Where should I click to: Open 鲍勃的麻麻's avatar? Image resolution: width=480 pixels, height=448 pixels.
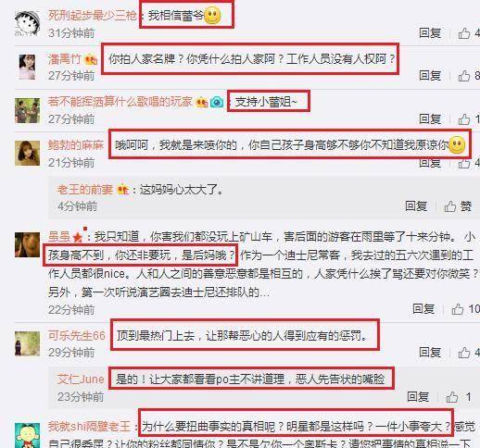coord(28,153)
